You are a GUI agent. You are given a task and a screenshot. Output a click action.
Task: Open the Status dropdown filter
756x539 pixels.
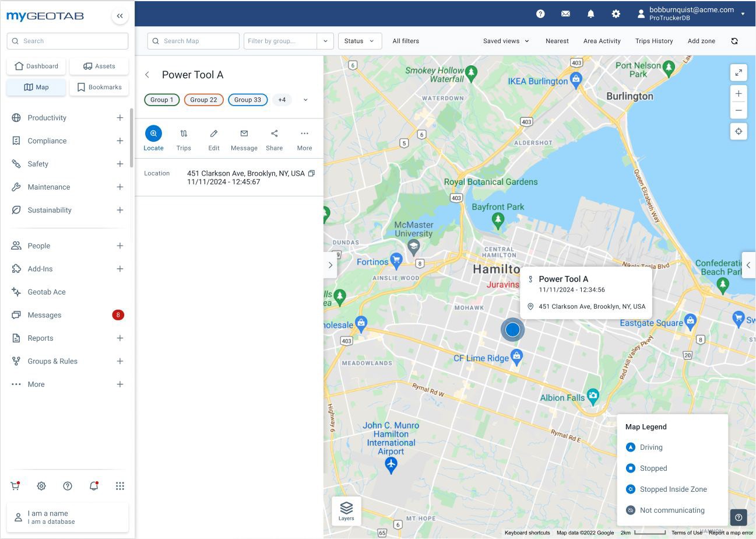[x=360, y=41]
